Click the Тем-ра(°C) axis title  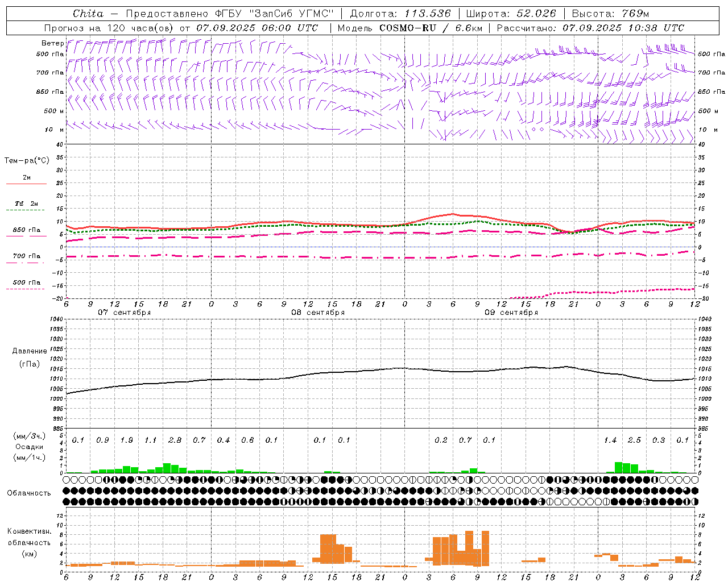[27, 161]
